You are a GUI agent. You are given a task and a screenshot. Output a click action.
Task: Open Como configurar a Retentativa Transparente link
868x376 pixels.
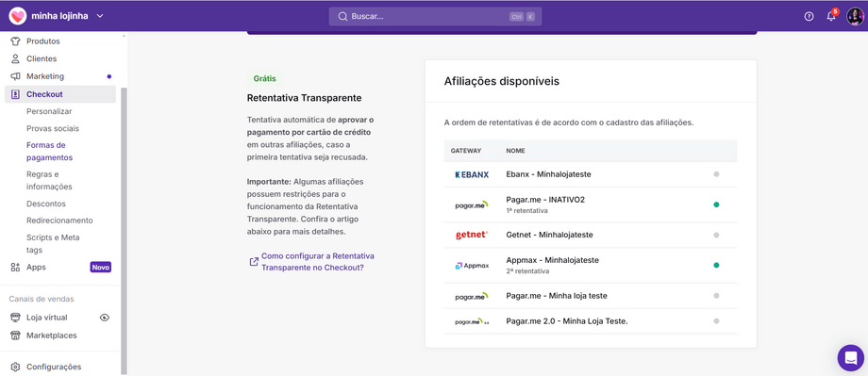coord(318,262)
